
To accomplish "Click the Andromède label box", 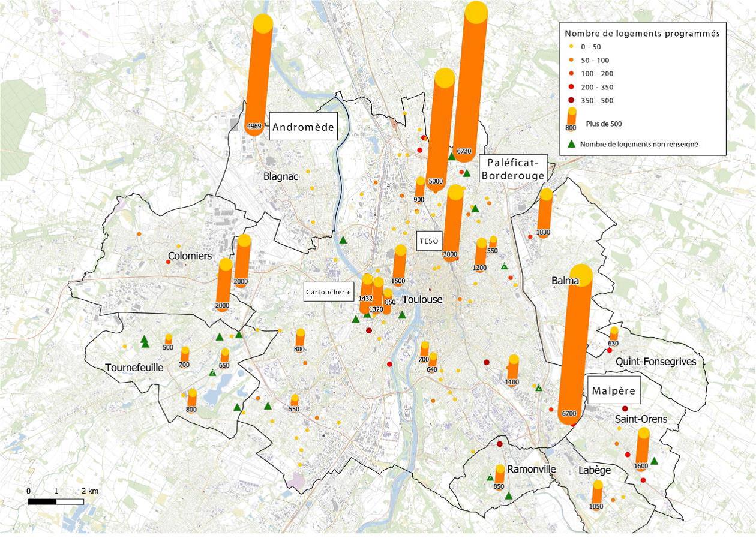I will 302,127.
